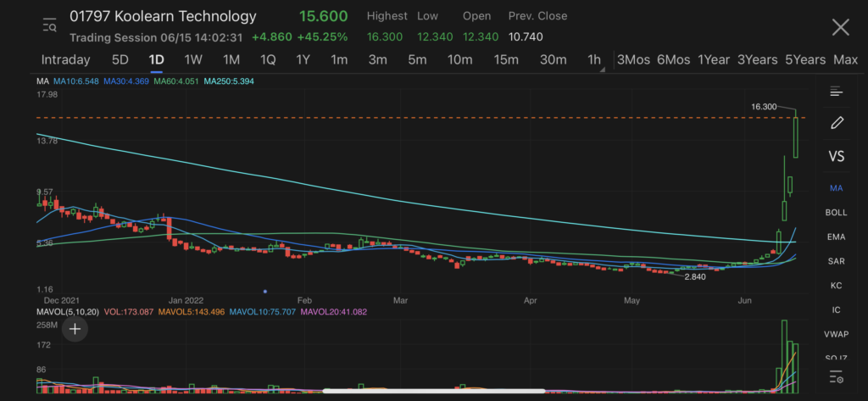Select the 1m minute interval
The image size is (868, 401).
339,60
